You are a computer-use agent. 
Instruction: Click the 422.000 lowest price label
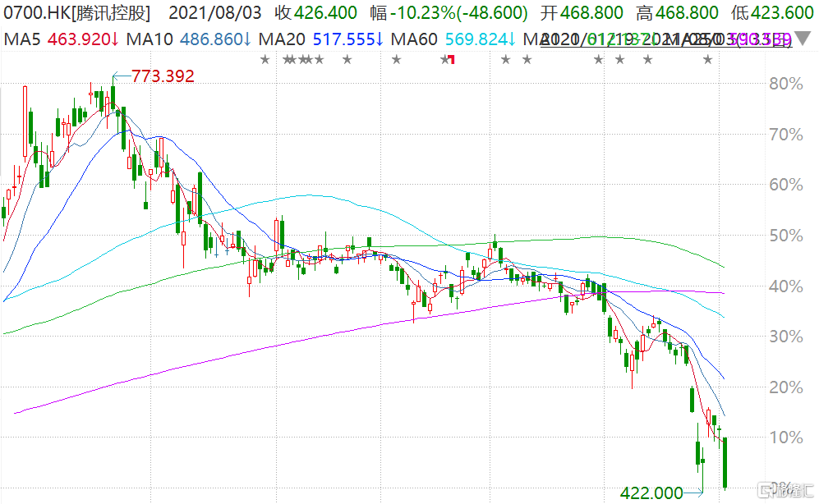pyautogui.click(x=651, y=493)
